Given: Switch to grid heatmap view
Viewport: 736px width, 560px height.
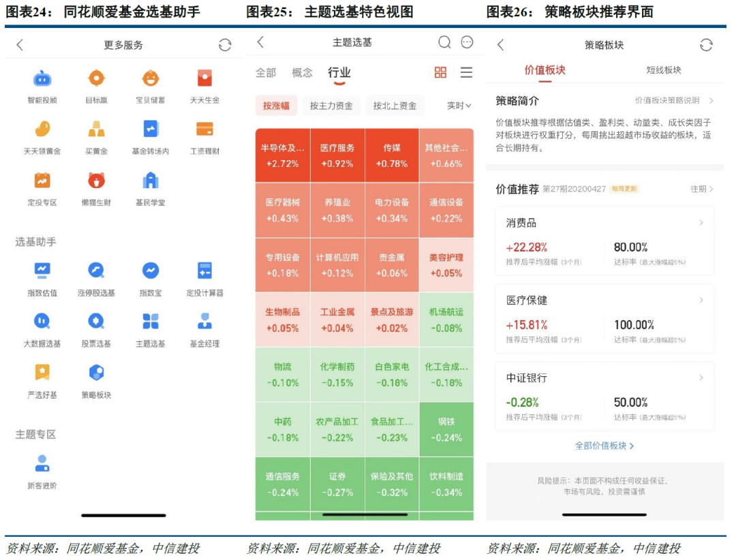Looking at the screenshot, I should click(x=440, y=72).
